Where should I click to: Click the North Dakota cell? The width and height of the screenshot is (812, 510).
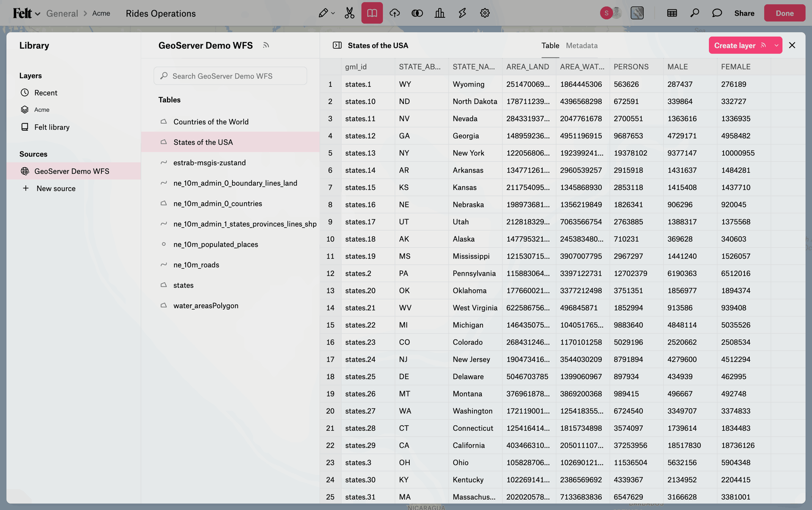pyautogui.click(x=475, y=102)
